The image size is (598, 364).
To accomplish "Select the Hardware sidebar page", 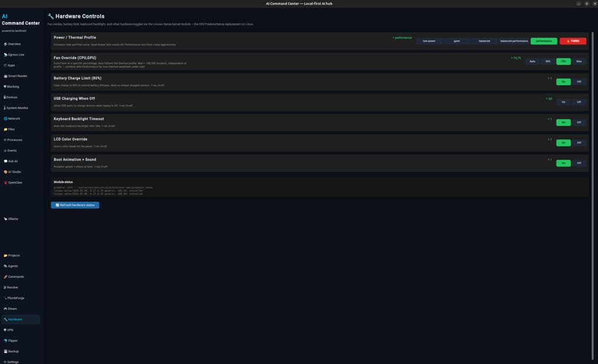I will (x=20, y=320).
